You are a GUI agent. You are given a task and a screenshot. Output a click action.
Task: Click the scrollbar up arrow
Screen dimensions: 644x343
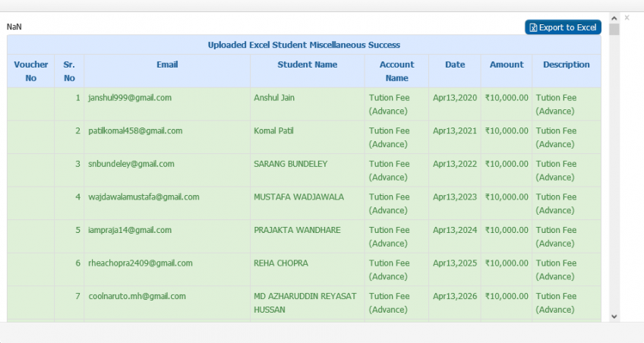[614, 18]
